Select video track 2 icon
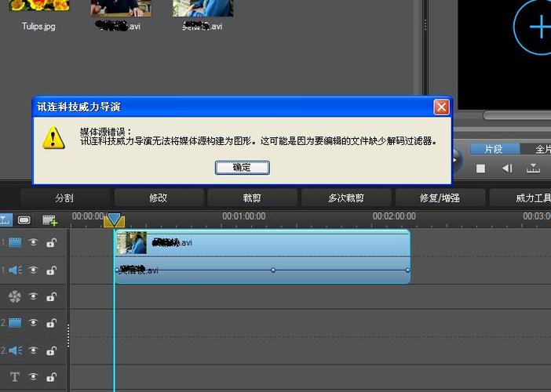 click(x=15, y=323)
